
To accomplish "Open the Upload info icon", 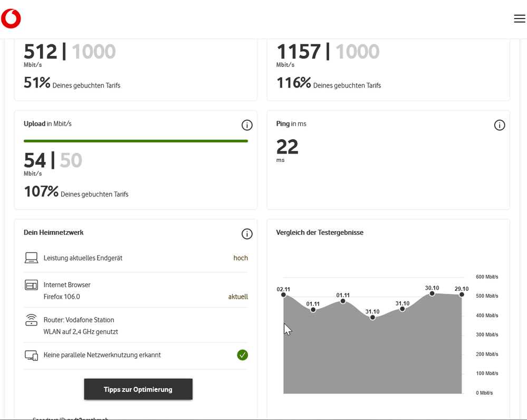I will point(246,125).
